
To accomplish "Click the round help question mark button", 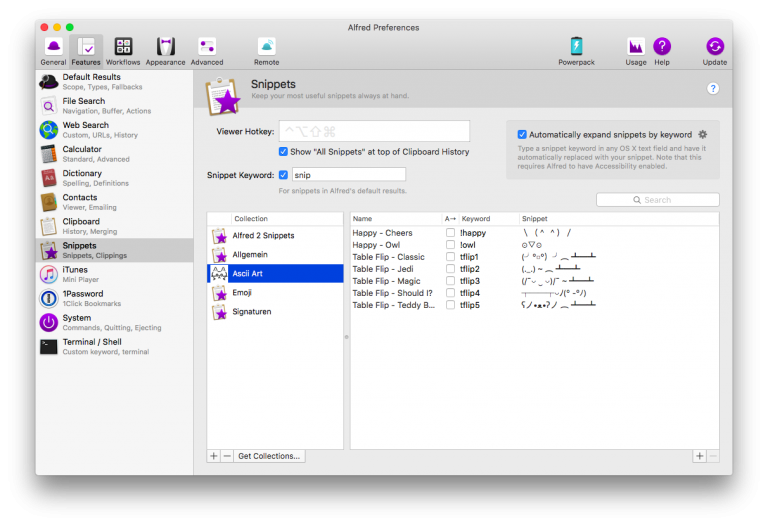I will pyautogui.click(x=713, y=88).
